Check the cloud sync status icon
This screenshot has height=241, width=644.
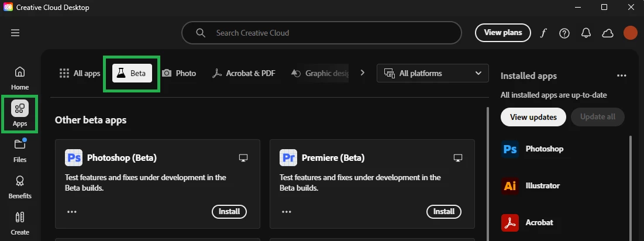[608, 33]
